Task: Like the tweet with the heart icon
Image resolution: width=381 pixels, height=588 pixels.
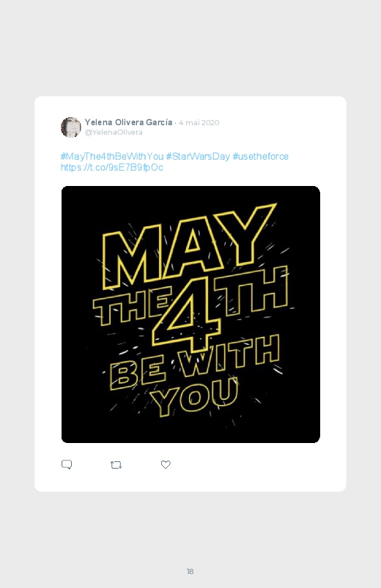Action: 166,465
